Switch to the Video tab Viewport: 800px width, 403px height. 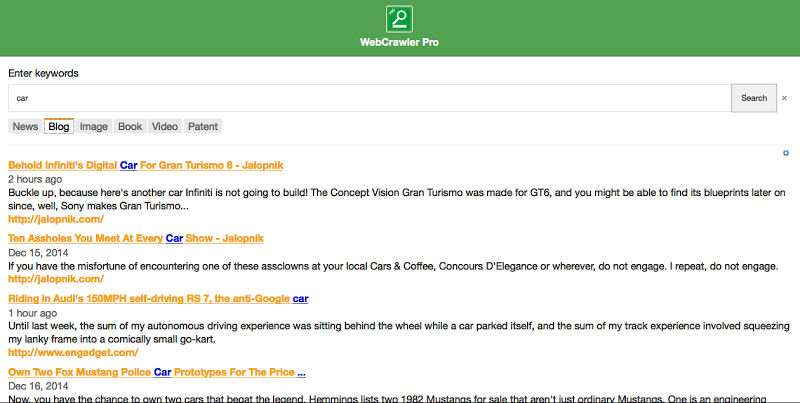(165, 127)
